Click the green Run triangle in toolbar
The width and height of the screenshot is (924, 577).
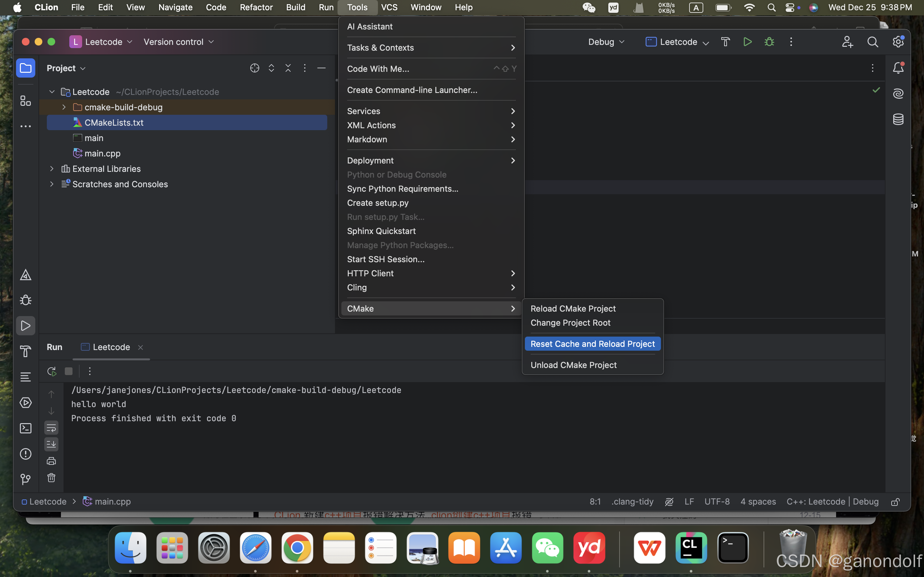pyautogui.click(x=747, y=42)
